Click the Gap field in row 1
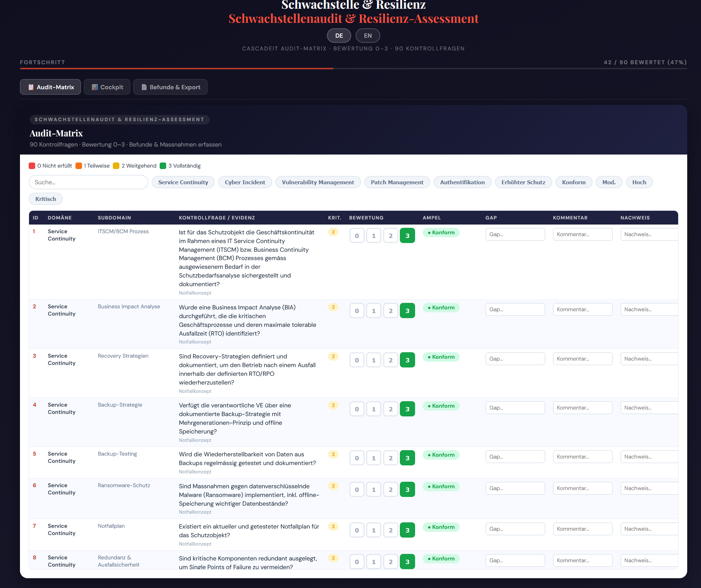701x588 pixels. (x=515, y=234)
